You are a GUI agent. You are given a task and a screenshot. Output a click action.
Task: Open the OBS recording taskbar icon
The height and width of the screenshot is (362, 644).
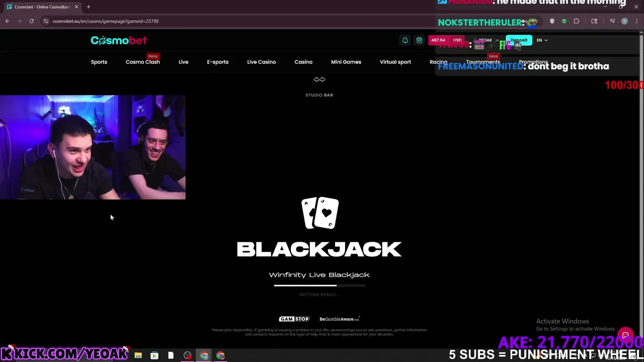tap(188, 355)
